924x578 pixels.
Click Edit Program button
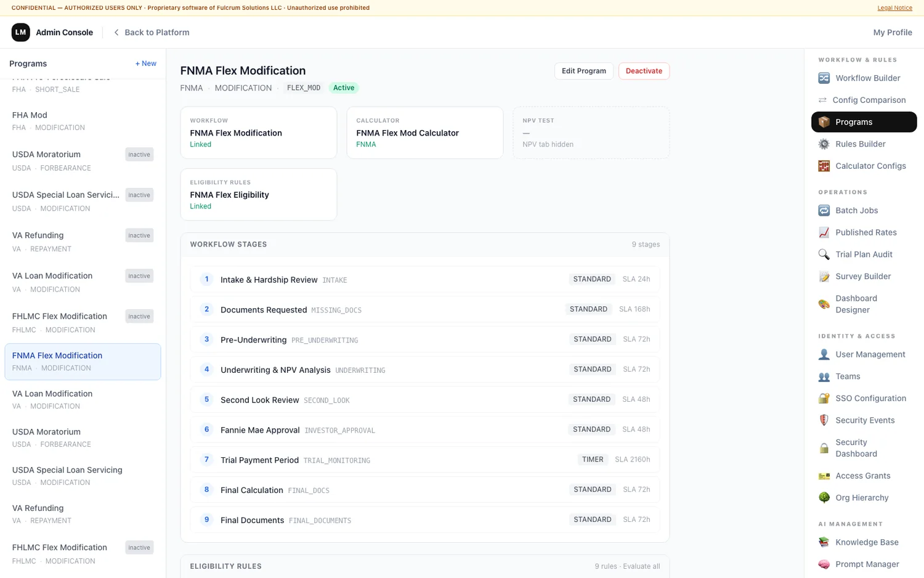tap(584, 71)
